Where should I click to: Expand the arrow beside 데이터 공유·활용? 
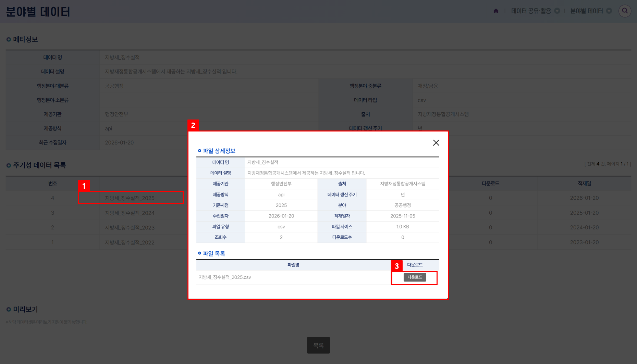tap(557, 11)
